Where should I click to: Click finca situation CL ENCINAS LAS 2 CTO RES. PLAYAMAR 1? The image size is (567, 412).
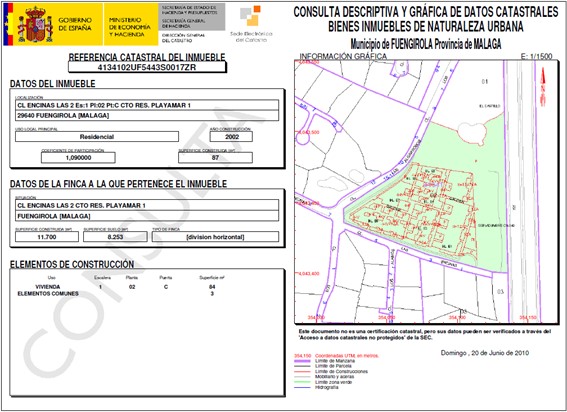pos(147,205)
